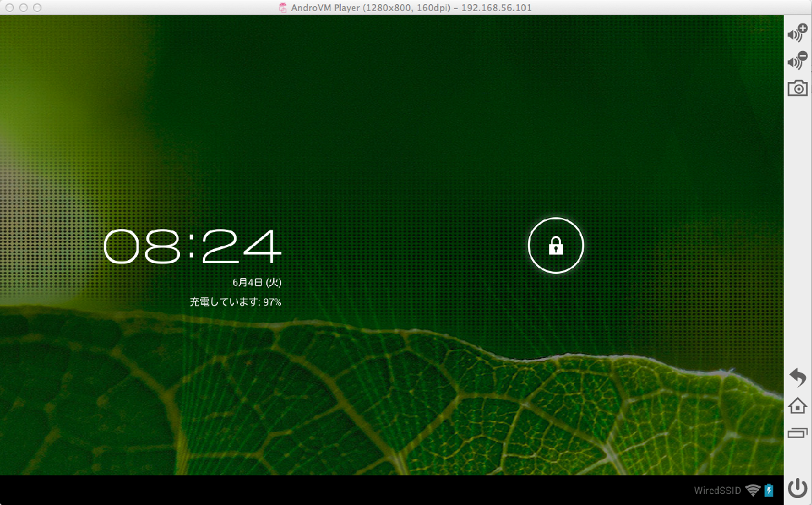812x505 pixels.
Task: Click the power button icon
Action: (x=798, y=488)
